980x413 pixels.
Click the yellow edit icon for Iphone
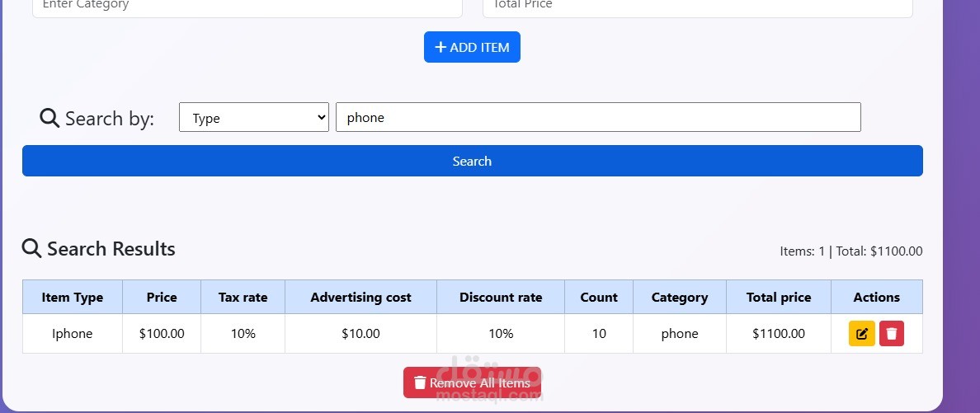pos(862,334)
